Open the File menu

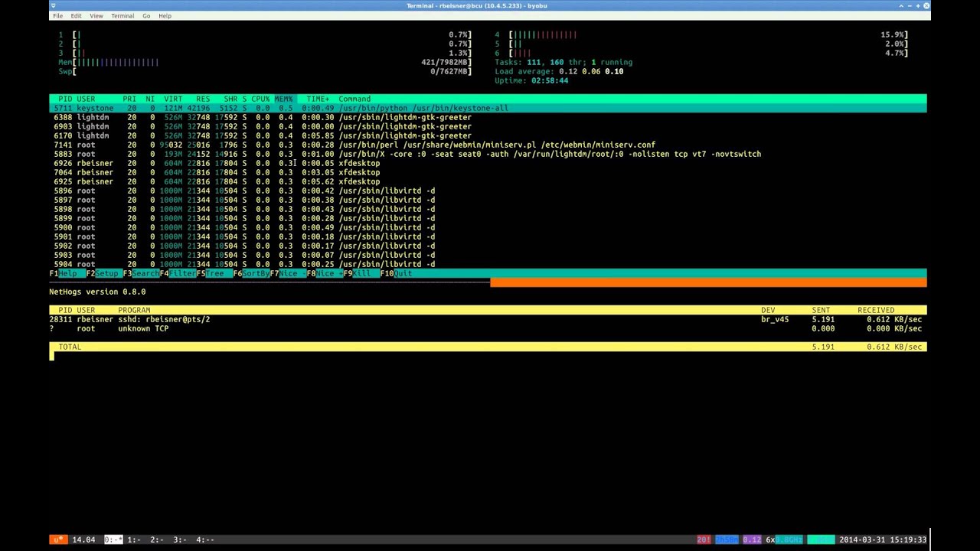pos(58,15)
